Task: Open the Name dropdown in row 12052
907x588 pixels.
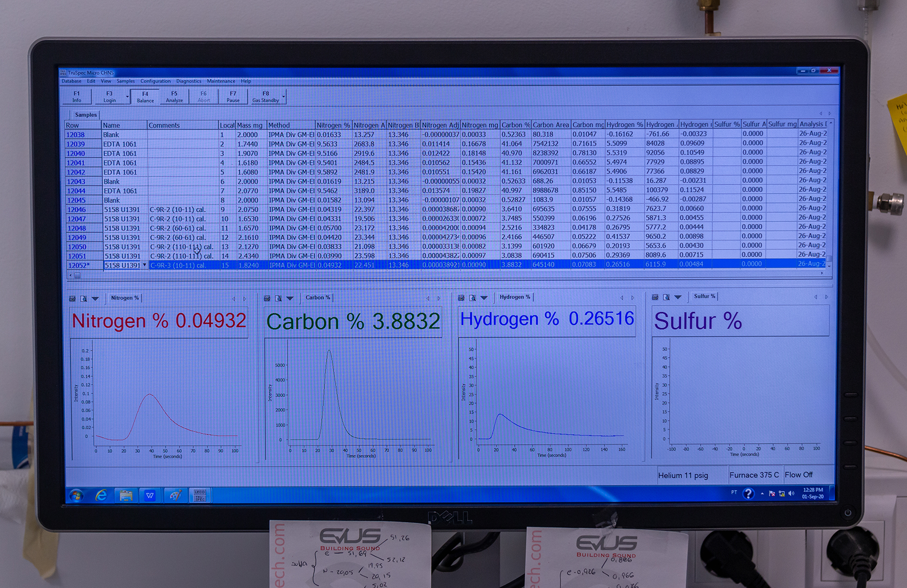Action: [144, 265]
